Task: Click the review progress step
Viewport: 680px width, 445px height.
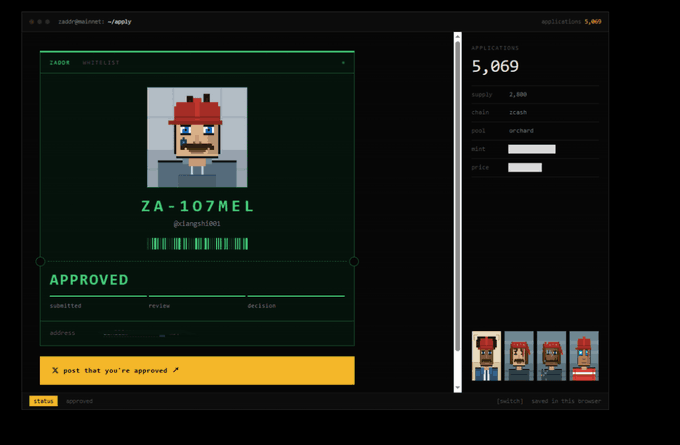Action: (159, 306)
